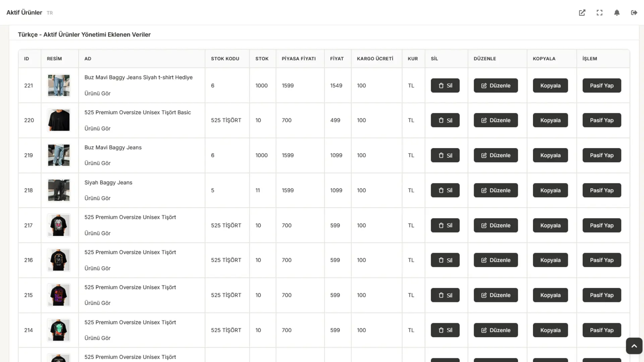The image size is (644, 362).
Task: Click Sil for product 214
Action: pyautogui.click(x=445, y=330)
